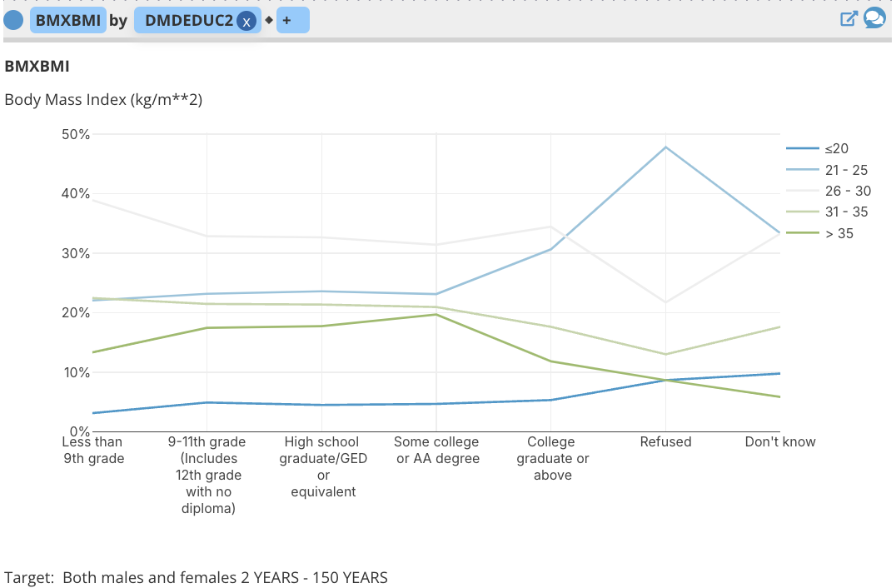Click the blue circle icon beside BMXBMI
This screenshot has height=588, width=896.
13,20
